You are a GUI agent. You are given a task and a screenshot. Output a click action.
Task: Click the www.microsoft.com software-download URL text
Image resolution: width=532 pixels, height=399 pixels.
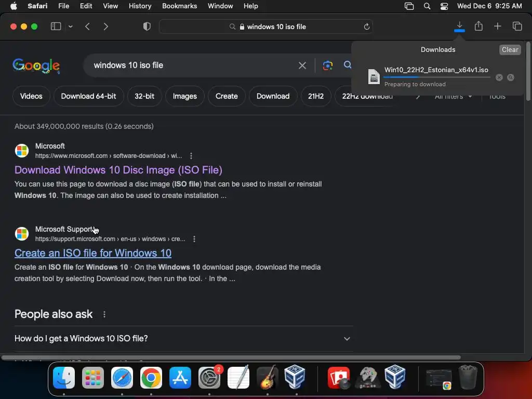pyautogui.click(x=109, y=156)
